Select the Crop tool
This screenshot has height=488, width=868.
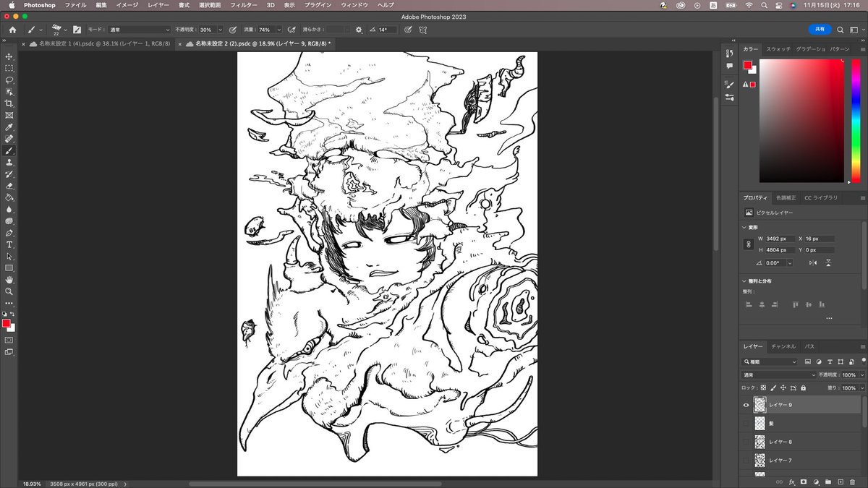[x=9, y=103]
